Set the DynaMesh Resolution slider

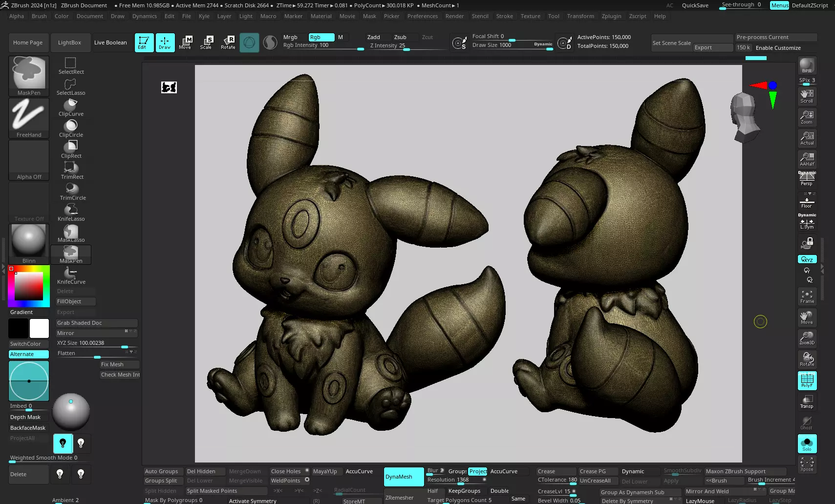tap(457, 480)
